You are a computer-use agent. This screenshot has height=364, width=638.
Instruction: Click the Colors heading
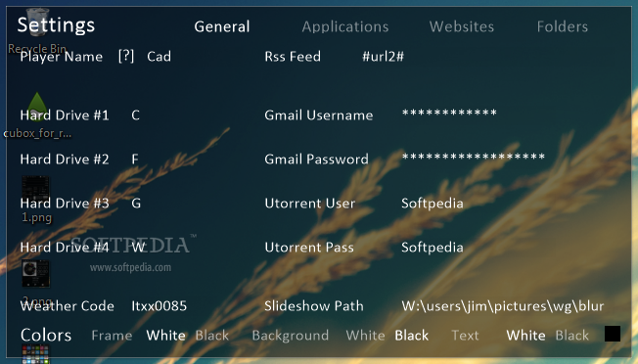pyautogui.click(x=46, y=335)
